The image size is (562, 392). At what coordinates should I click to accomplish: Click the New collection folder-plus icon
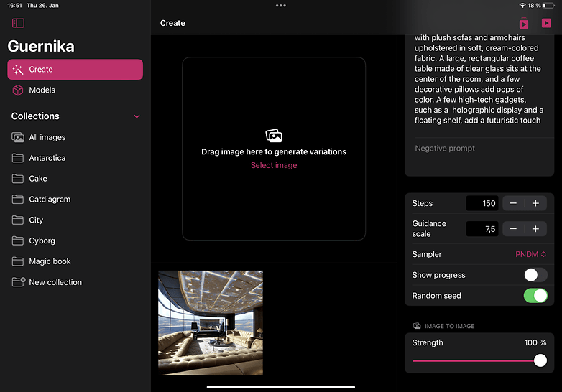[x=19, y=282]
